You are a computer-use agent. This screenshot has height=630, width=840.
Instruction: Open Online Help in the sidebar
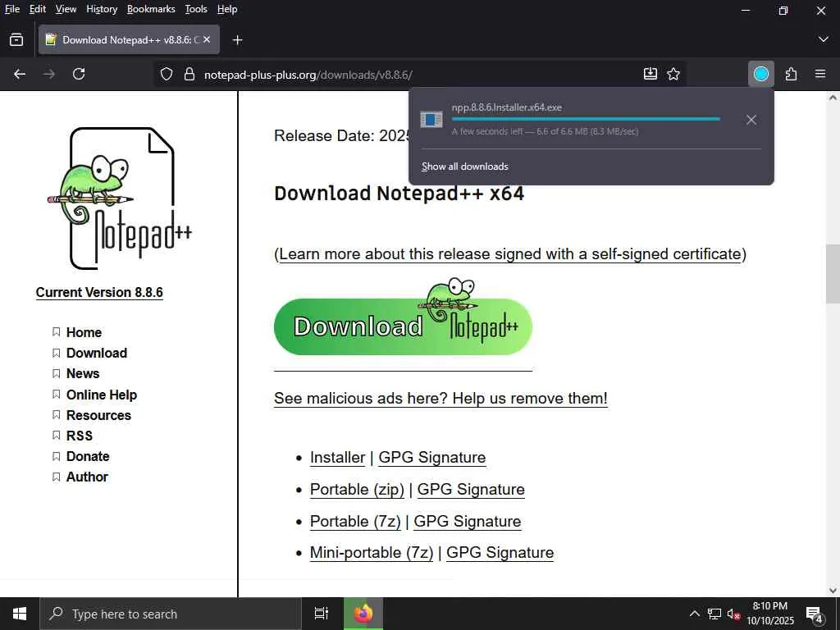click(x=101, y=395)
